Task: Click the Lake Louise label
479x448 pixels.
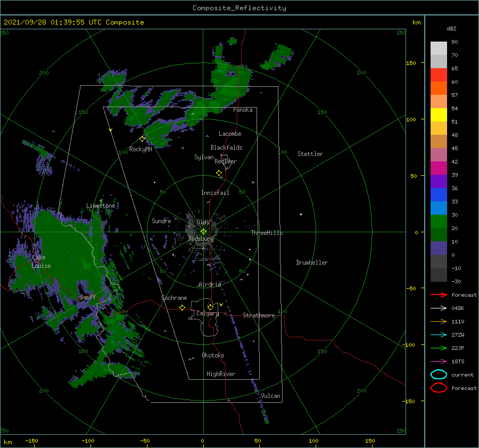Action: (x=41, y=262)
